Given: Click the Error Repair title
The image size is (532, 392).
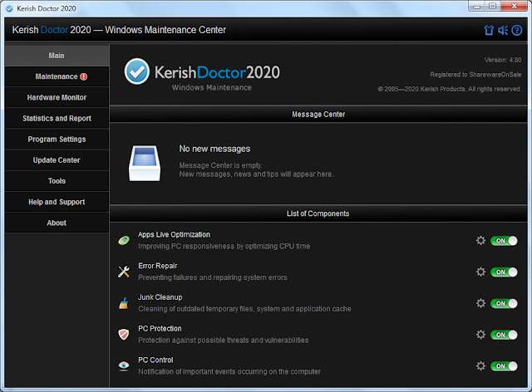Looking at the screenshot, I should (x=158, y=266).
